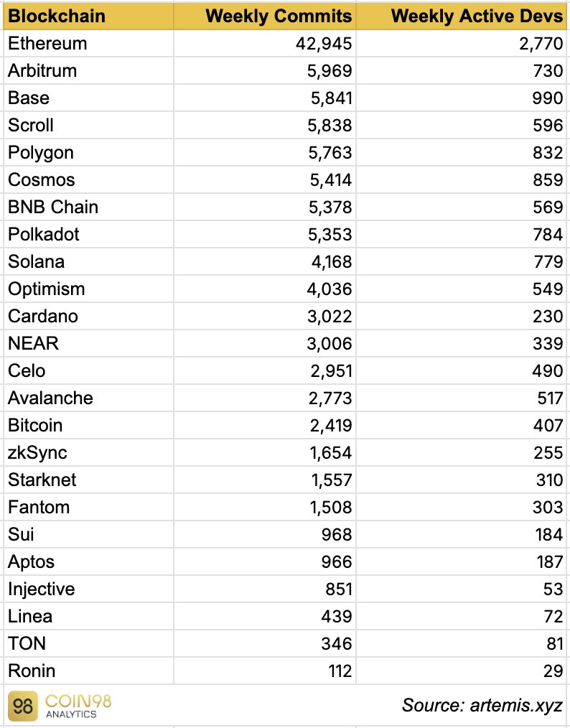This screenshot has width=570, height=728.
Task: Select the TON name cell
Action: [27, 643]
